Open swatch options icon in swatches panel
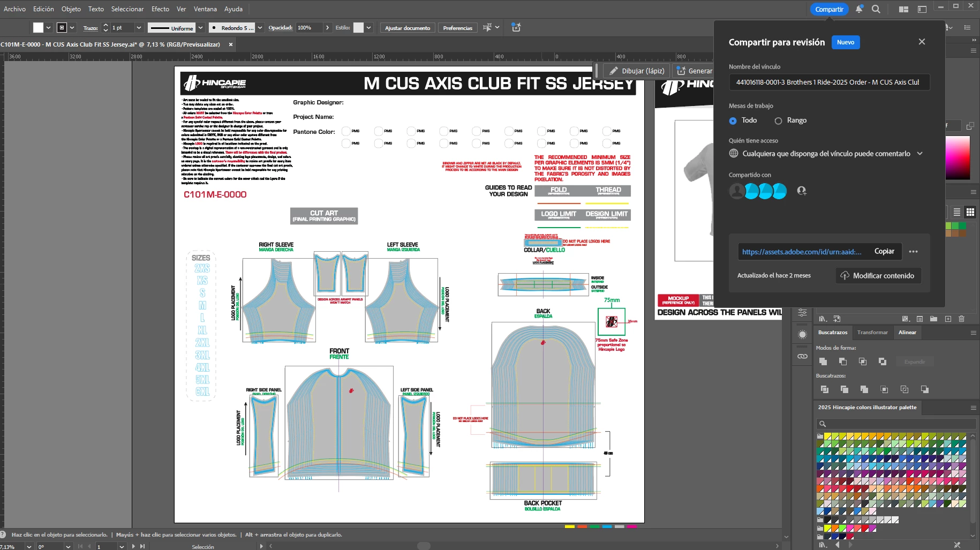 click(919, 319)
